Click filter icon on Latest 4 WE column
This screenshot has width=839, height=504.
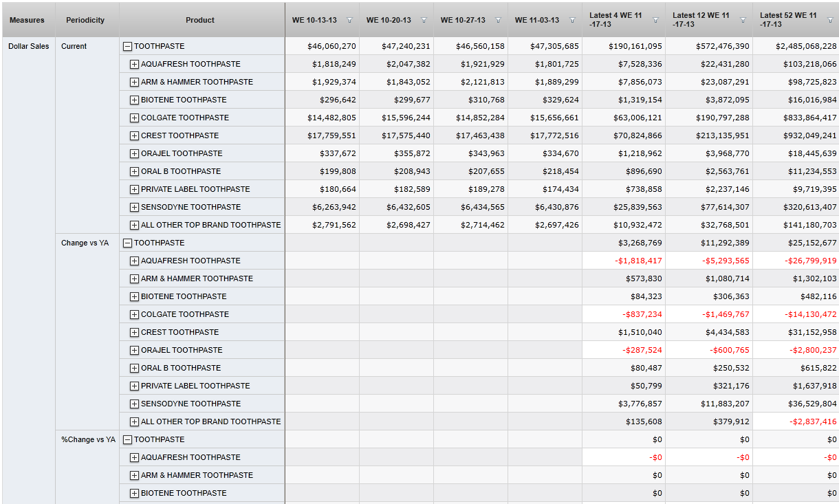pos(655,21)
